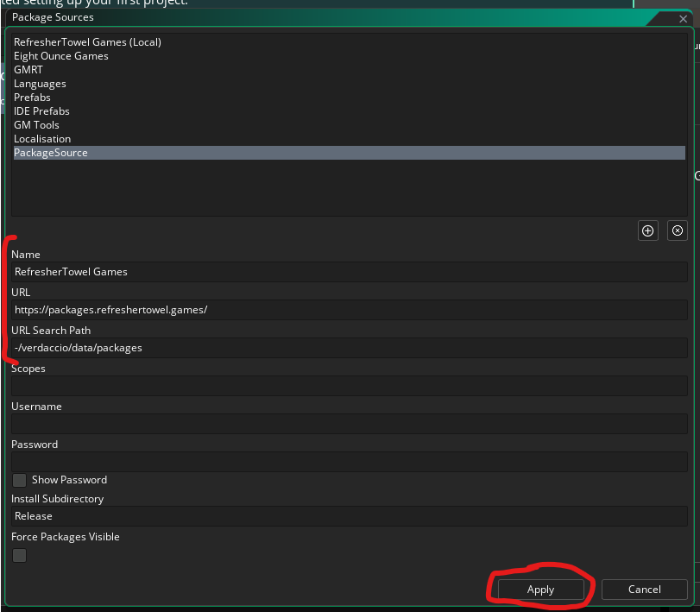
Task: Focus the Username input field
Action: coord(349,424)
